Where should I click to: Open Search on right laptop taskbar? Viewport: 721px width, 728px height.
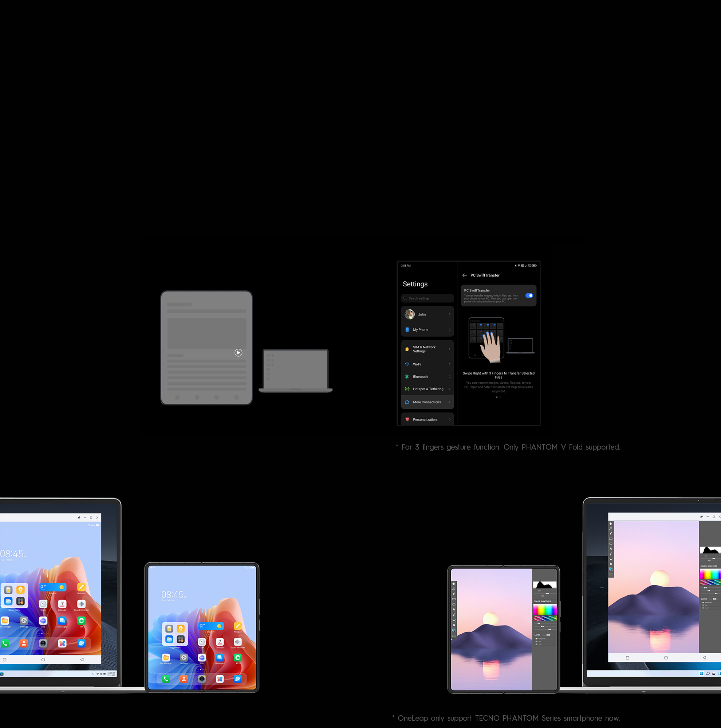(708, 673)
